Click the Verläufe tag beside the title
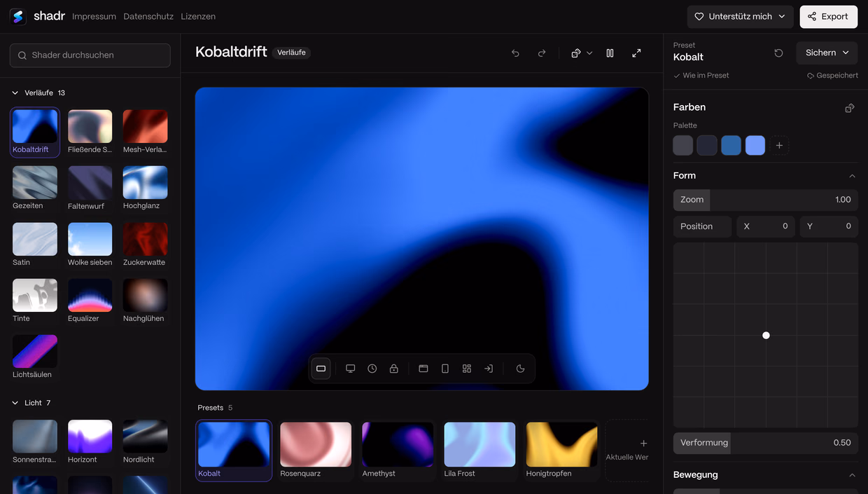 pyautogui.click(x=291, y=53)
